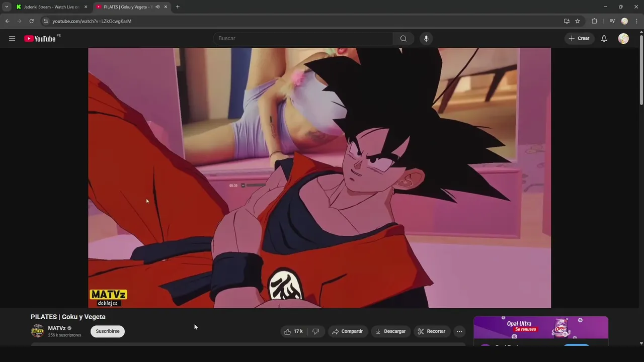This screenshot has width=644, height=362.
Task: Start voice search with the microphone icon
Action: pyautogui.click(x=426, y=38)
